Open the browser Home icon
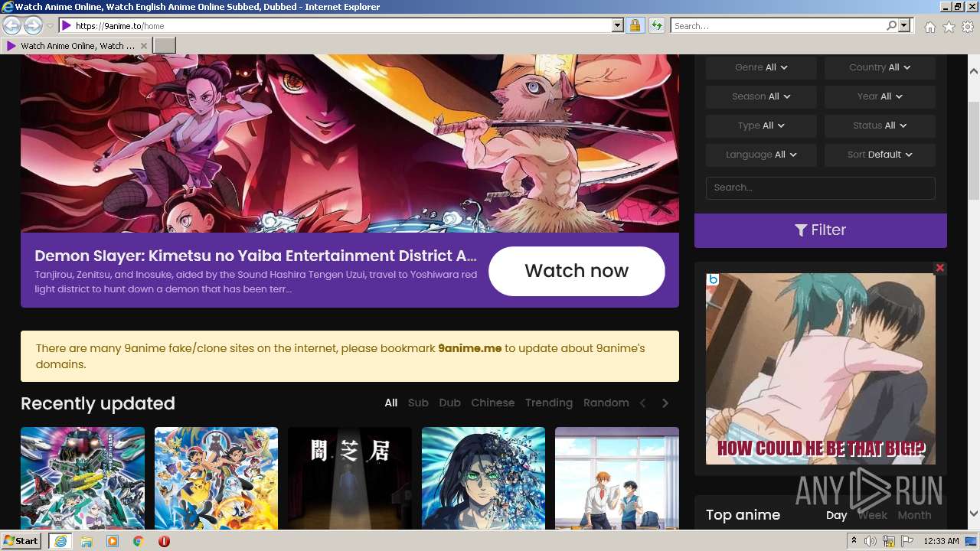Viewport: 980px width, 551px height. 929,27
